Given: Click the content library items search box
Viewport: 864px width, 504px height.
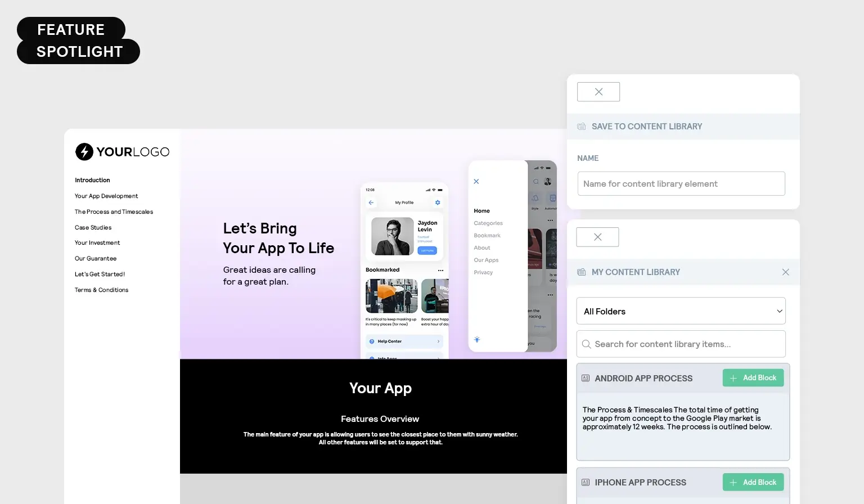Looking at the screenshot, I should pyautogui.click(x=681, y=344).
